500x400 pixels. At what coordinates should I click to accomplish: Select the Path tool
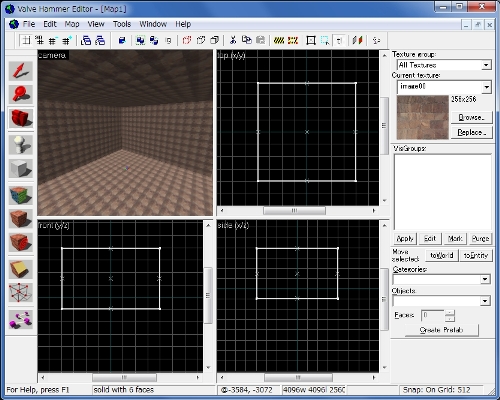tap(21, 319)
